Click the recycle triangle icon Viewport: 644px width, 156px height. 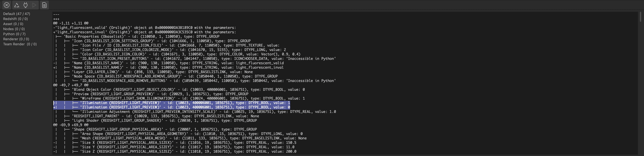tap(17, 5)
